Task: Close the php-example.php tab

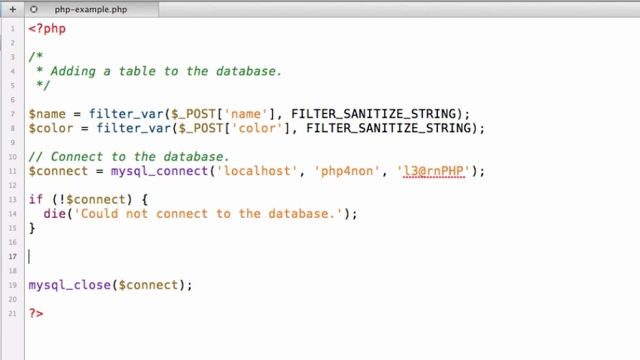Action: click(34, 9)
